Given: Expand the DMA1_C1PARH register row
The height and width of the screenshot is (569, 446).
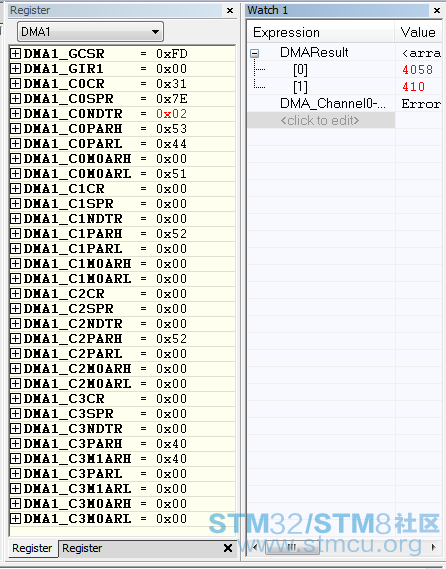Looking at the screenshot, I should pos(15,234).
